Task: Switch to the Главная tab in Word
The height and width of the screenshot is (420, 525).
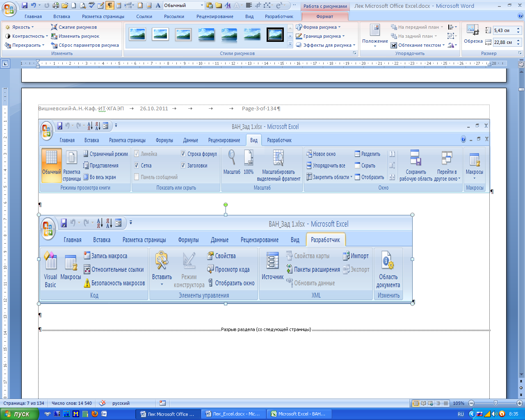Action: click(x=33, y=16)
